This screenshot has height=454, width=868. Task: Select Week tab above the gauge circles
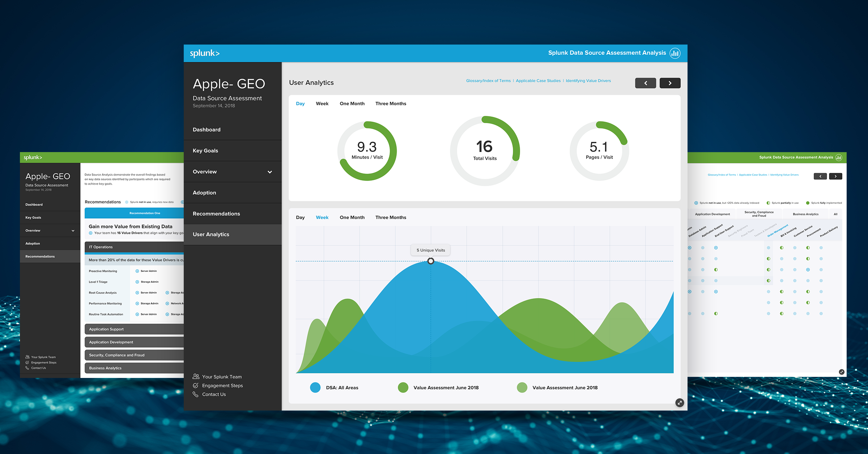[322, 104]
